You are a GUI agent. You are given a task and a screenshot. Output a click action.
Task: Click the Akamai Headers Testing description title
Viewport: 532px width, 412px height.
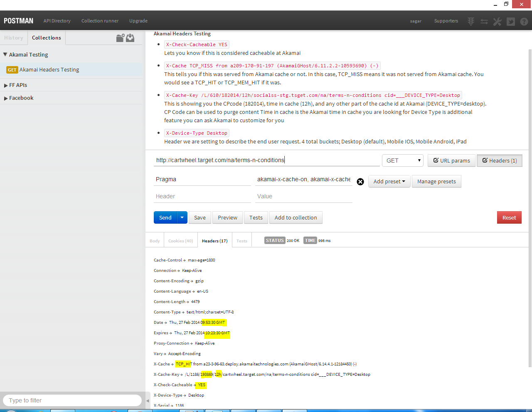tap(182, 34)
